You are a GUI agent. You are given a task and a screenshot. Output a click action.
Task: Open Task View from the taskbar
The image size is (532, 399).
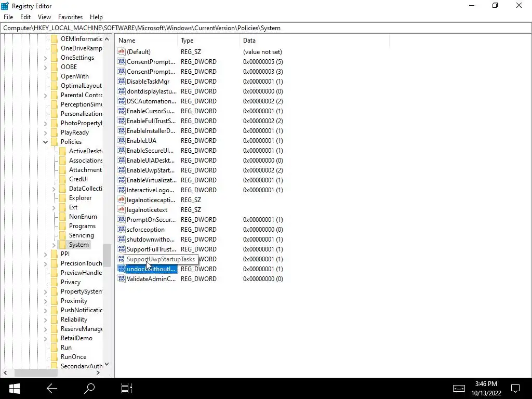(x=127, y=389)
